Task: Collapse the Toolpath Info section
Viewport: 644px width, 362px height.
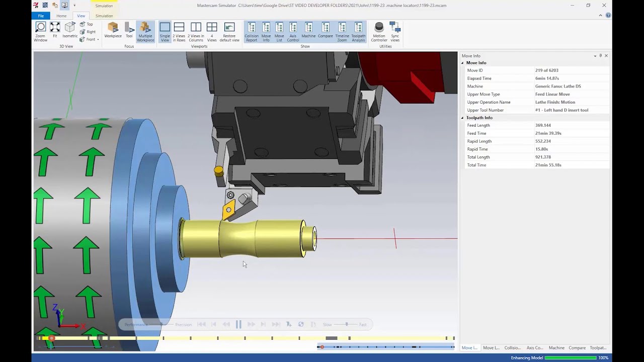Action: click(462, 118)
